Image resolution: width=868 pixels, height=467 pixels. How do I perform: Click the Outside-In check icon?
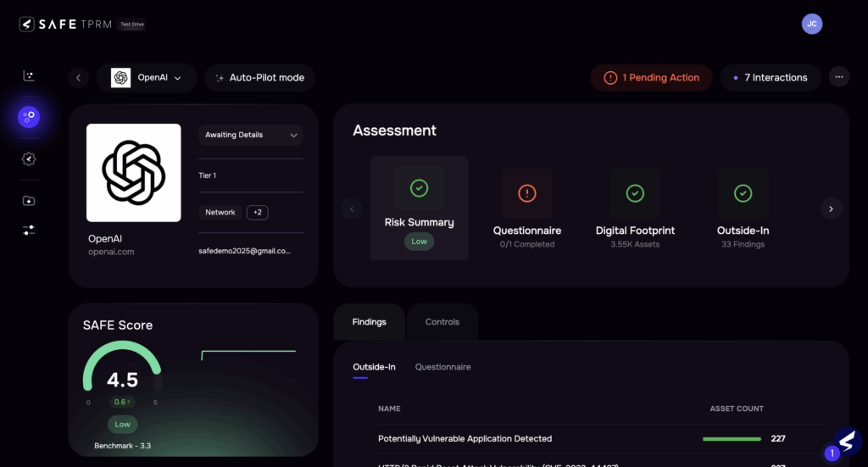pos(743,193)
